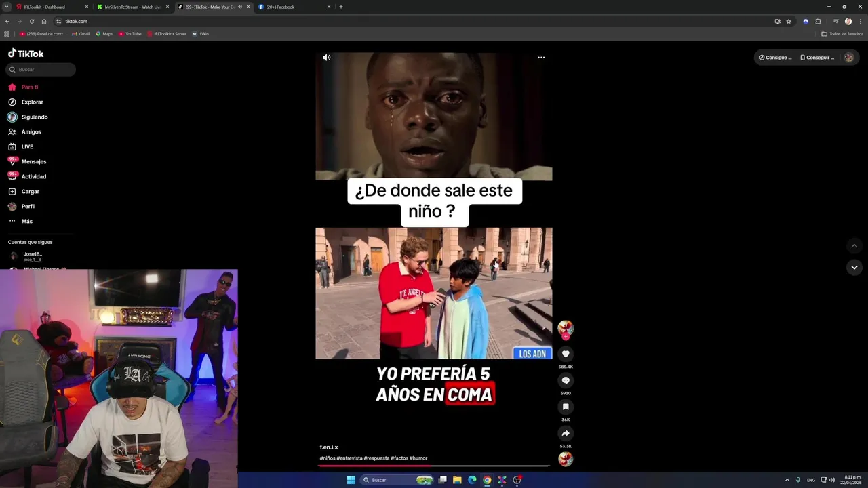Open Siguiendo in the sidebar
This screenshot has height=488, width=868.
(x=28, y=117)
